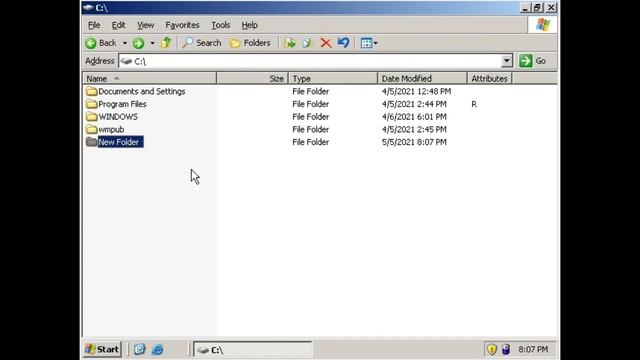640x360 pixels.
Task: Select the Program Files folder icon
Action: tap(91, 104)
